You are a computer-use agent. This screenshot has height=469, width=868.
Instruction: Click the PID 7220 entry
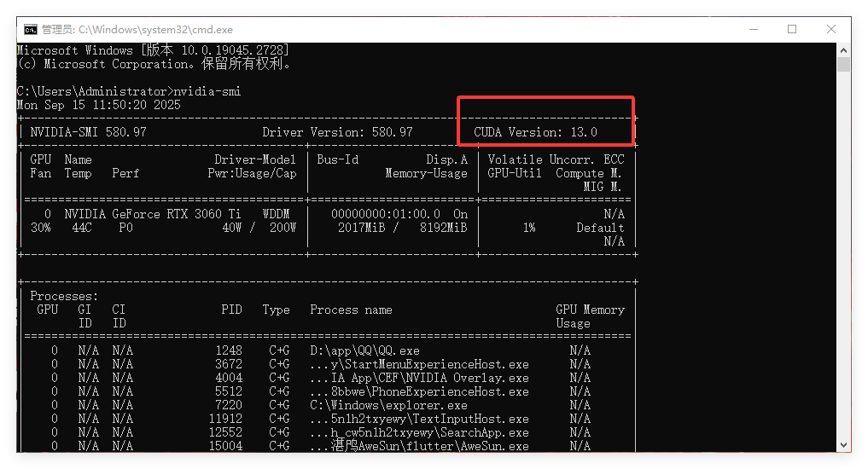click(229, 405)
